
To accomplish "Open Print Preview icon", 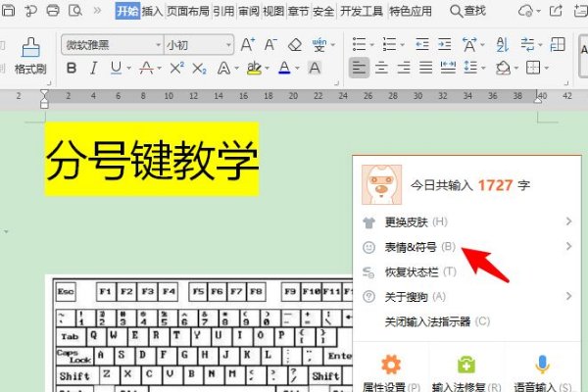I will pos(75,10).
